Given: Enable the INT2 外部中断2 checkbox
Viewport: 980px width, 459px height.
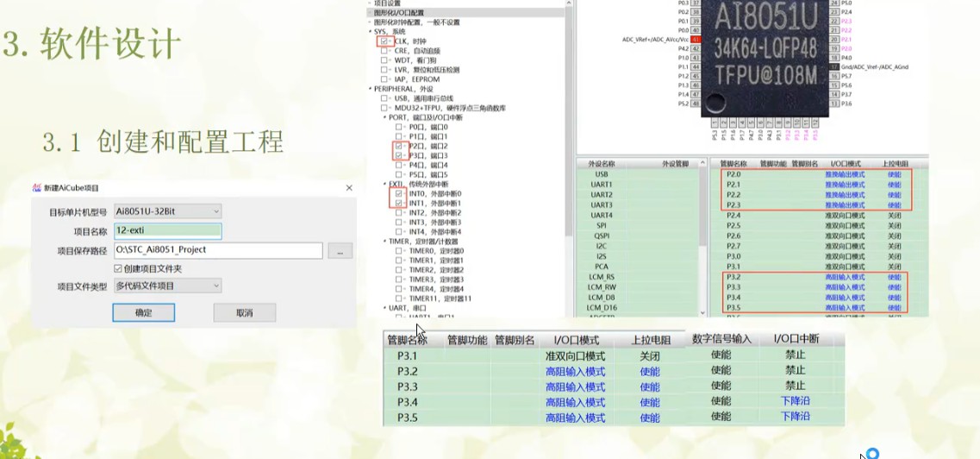Looking at the screenshot, I should (x=399, y=212).
